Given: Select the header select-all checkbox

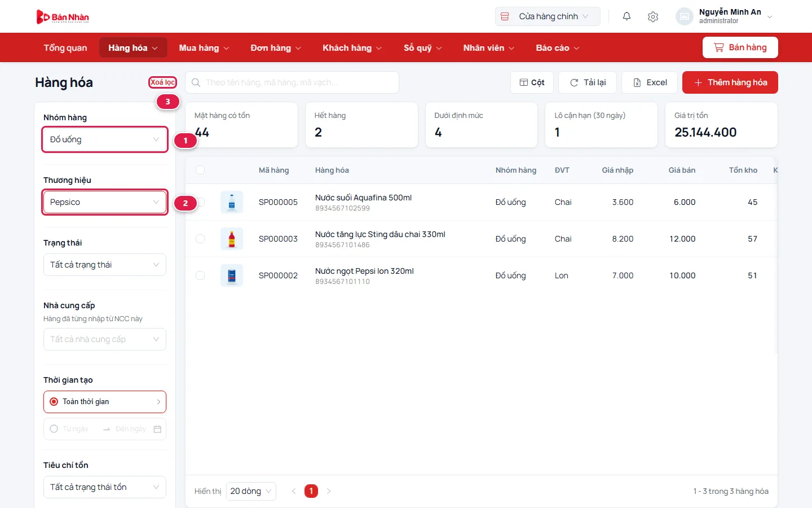Looking at the screenshot, I should pos(200,170).
